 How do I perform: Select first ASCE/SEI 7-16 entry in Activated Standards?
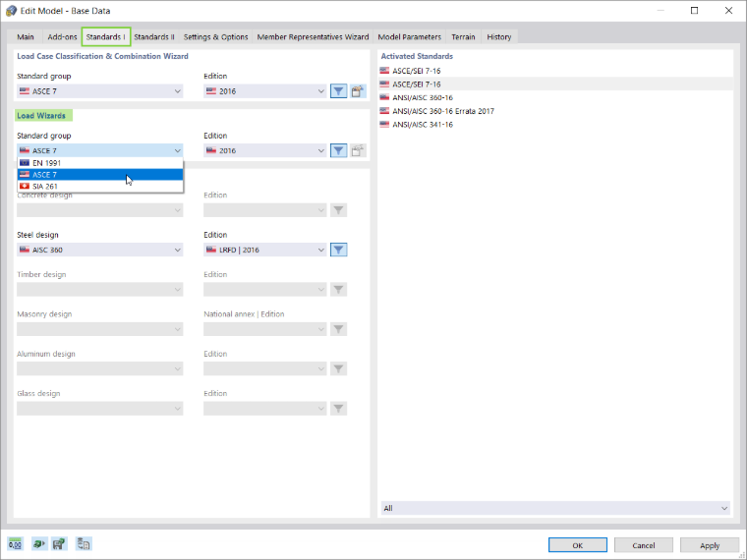555,71
